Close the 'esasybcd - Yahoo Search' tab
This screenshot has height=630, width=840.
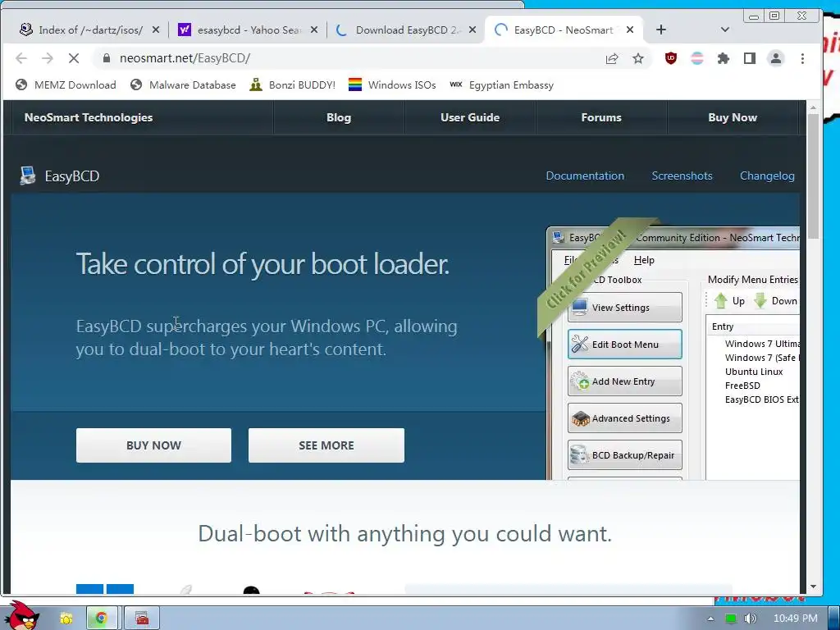tap(314, 30)
